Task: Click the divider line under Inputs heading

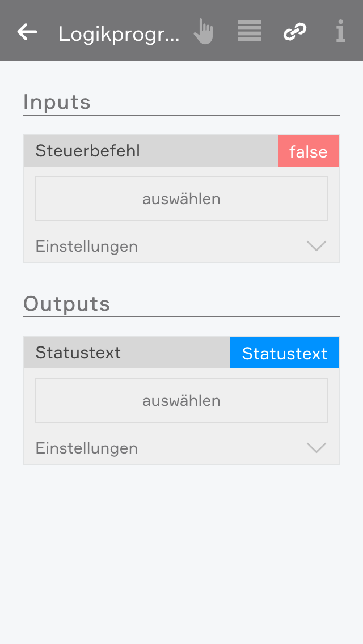Action: coord(181,115)
